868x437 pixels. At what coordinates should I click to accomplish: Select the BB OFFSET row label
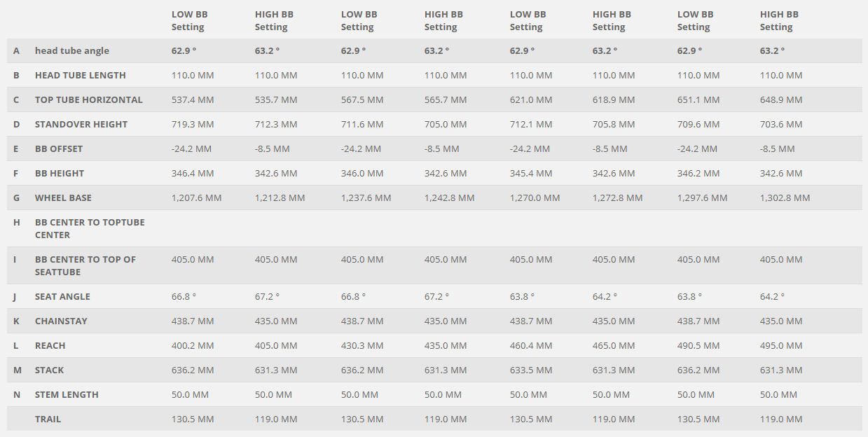pyautogui.click(x=59, y=149)
